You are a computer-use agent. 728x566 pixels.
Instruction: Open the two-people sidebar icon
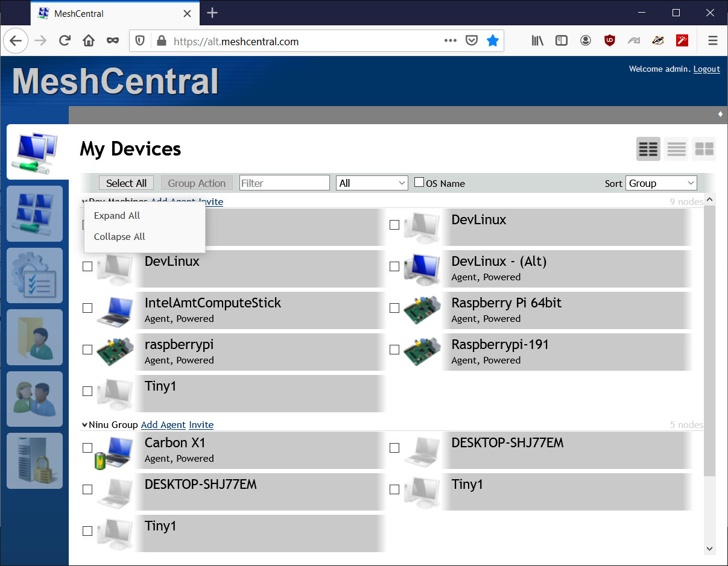35,399
